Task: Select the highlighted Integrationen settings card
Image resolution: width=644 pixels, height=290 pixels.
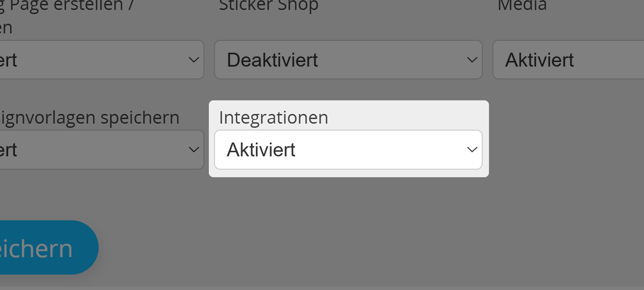Action: (x=348, y=138)
